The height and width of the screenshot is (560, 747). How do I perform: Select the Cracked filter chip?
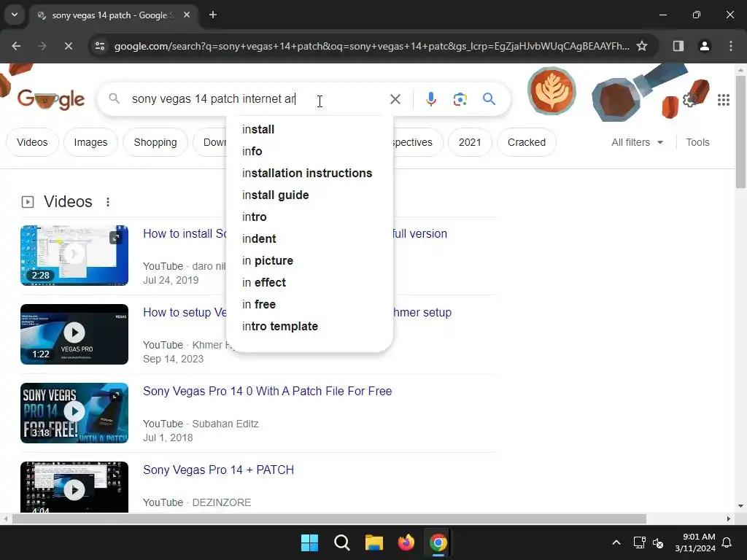click(x=527, y=142)
